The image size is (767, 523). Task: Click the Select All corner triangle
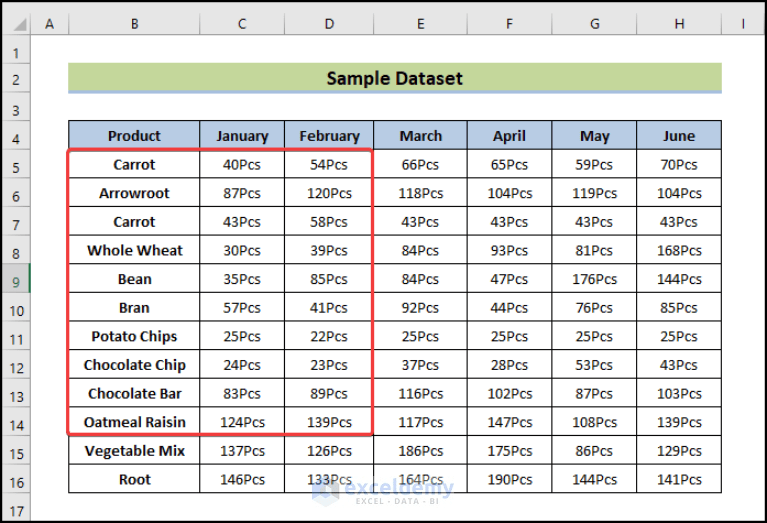tap(19, 24)
